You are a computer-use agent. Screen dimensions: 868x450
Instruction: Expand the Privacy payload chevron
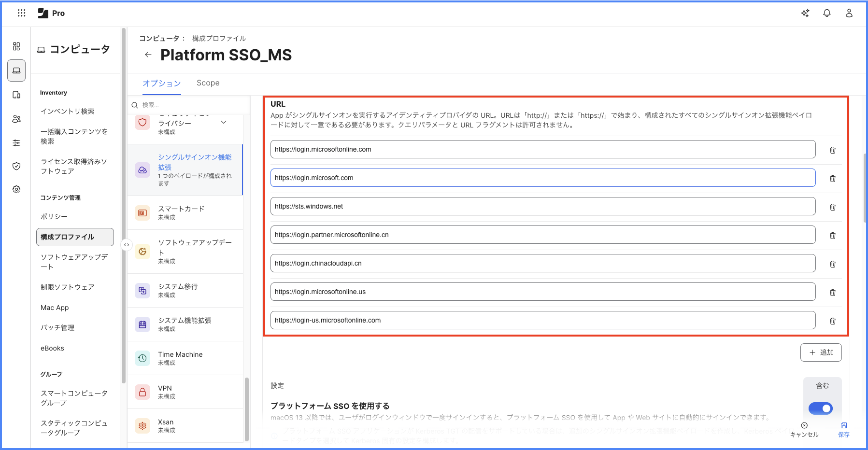coord(224,122)
